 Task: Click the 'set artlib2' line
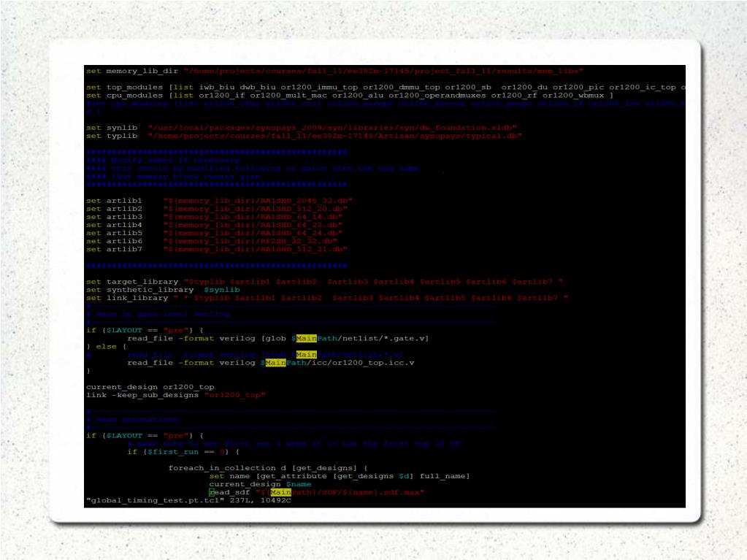pos(216,209)
